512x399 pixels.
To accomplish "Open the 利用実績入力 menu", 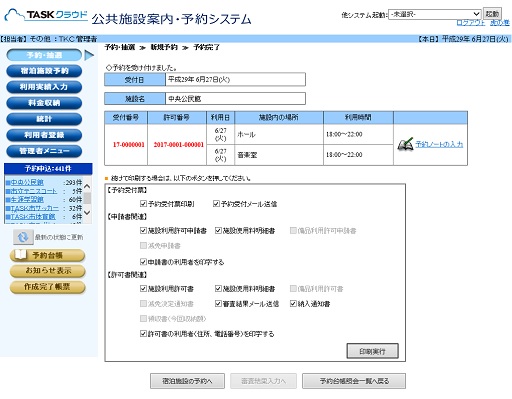I will pos(44,87).
